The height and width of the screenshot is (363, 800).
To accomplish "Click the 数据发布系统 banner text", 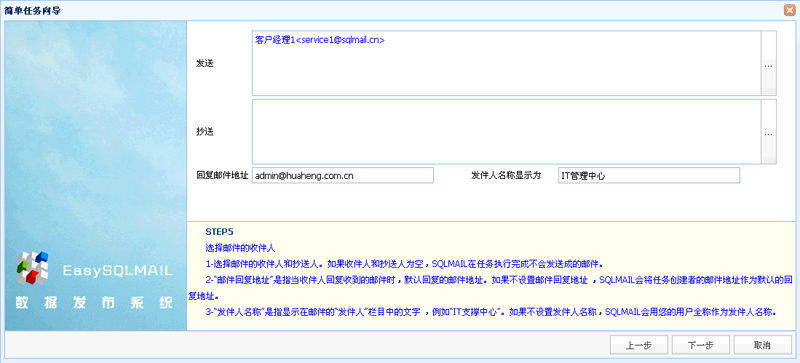I will pos(94,303).
